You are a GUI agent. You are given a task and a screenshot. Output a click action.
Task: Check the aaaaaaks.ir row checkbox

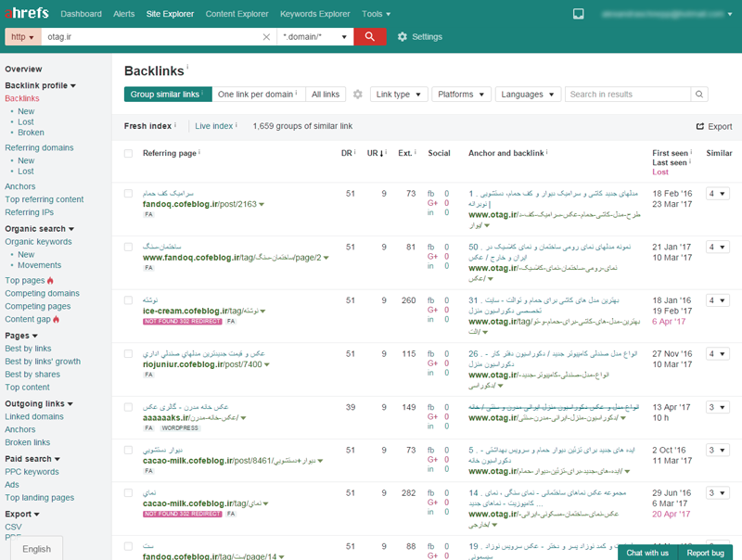click(x=128, y=407)
